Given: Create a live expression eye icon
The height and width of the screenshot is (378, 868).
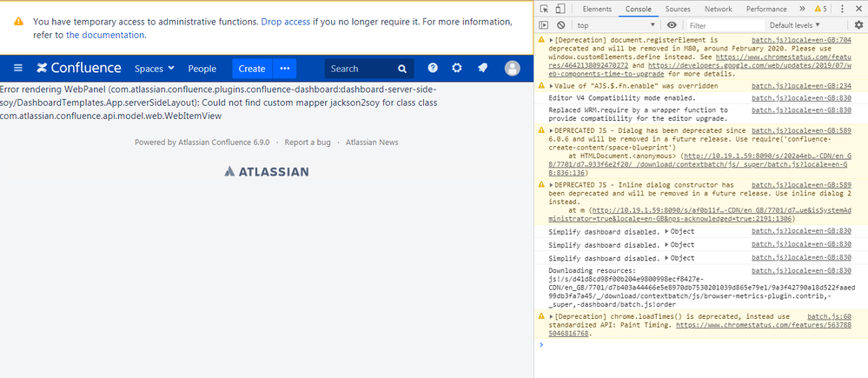Looking at the screenshot, I should (x=672, y=25).
